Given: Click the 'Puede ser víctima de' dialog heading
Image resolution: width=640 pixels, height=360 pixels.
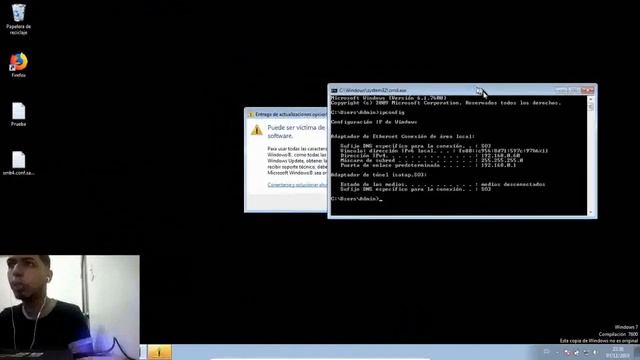Looking at the screenshot, I should click(296, 131).
